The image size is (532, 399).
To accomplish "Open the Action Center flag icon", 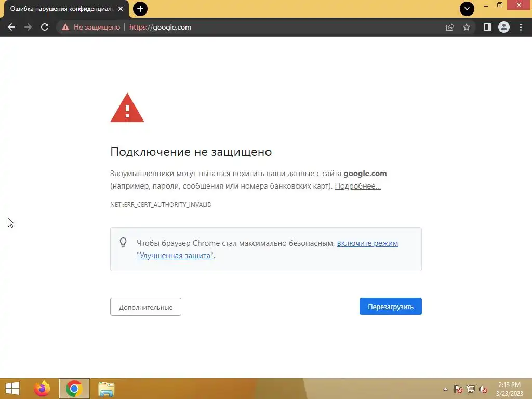I will (x=458, y=389).
